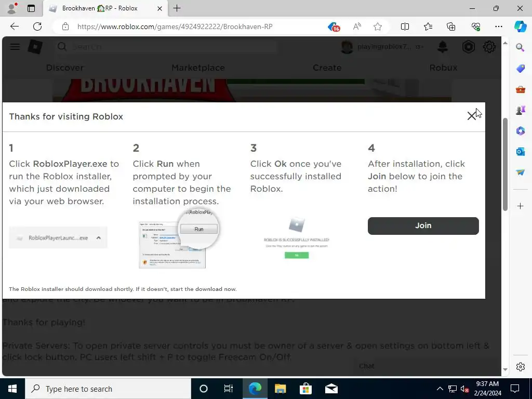Click the RobloxPlayerLauncher.exe download item

(58, 238)
